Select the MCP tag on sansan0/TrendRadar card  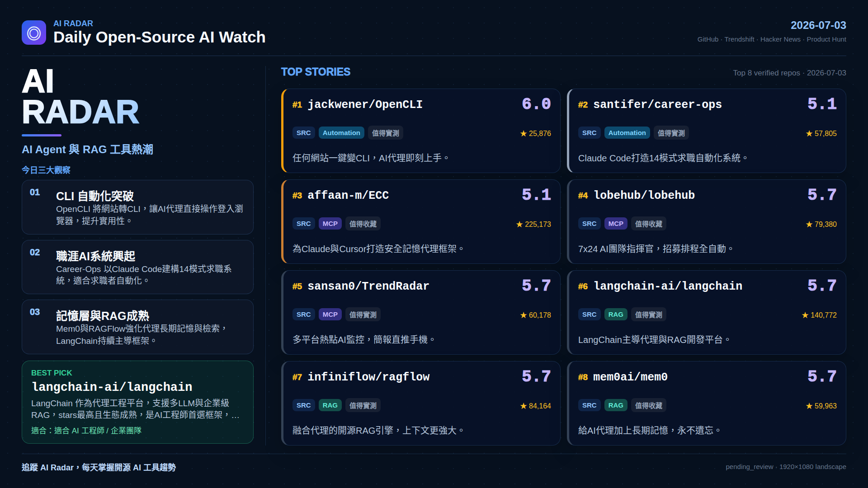[x=330, y=314]
